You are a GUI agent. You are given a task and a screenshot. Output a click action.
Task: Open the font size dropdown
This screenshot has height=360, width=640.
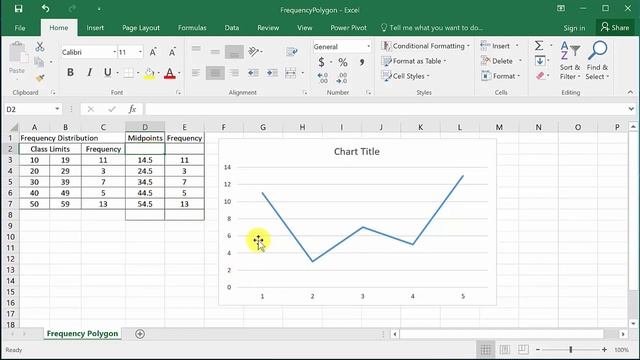(140, 52)
